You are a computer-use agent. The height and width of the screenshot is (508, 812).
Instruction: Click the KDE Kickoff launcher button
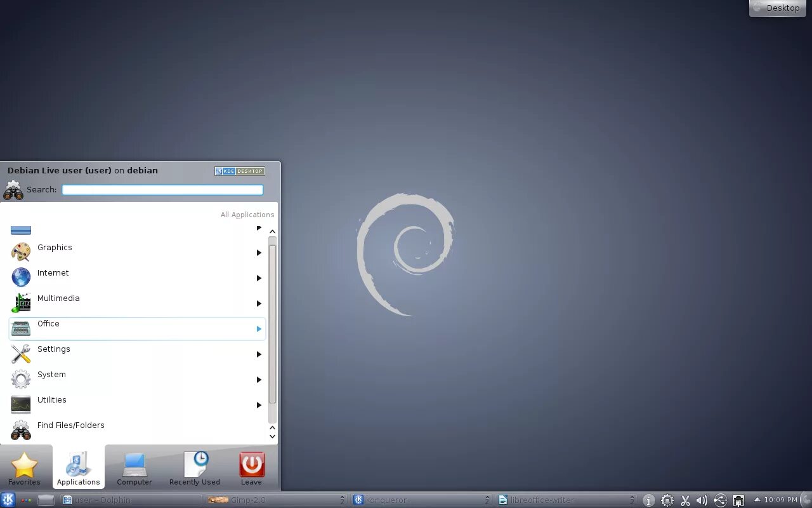click(8, 500)
